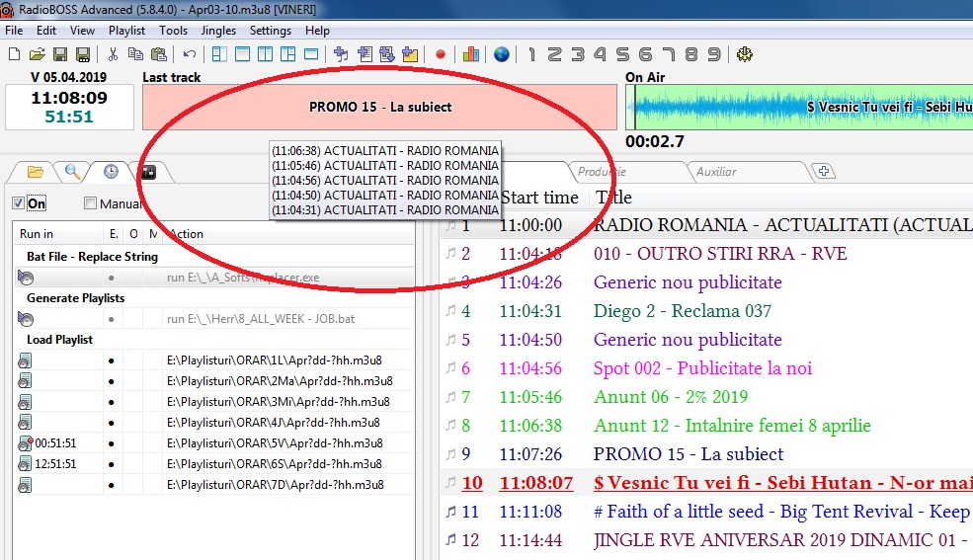Open the Tools menu
Screen dimensions: 973x560
tap(173, 31)
